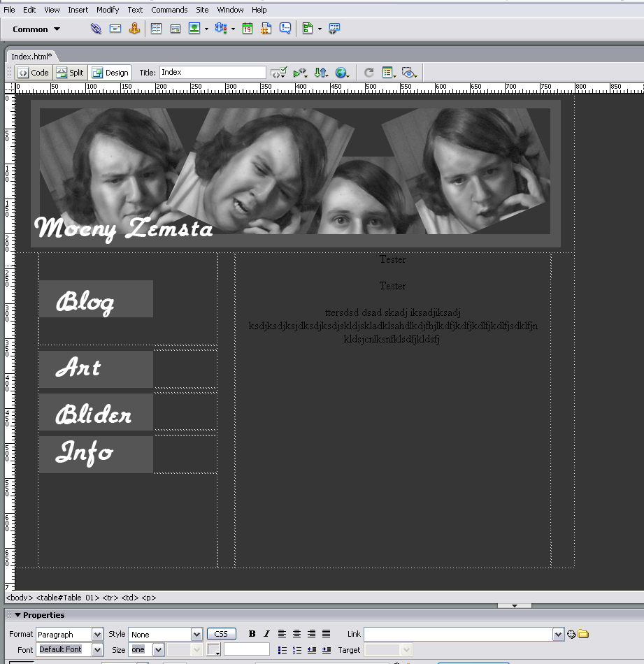This screenshot has width=644, height=664.
Task: Click the Blog navigation image
Action: (96, 299)
